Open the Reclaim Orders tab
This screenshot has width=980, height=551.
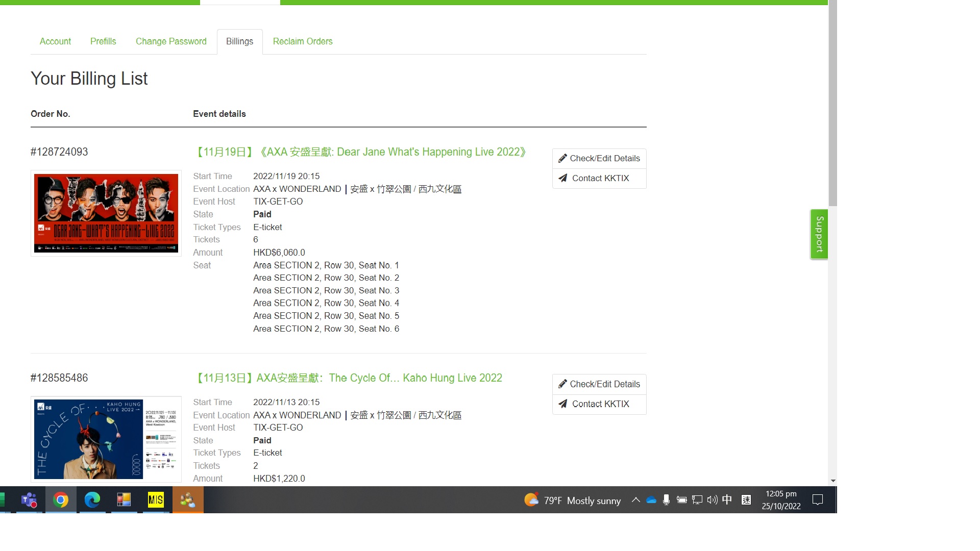click(x=303, y=41)
